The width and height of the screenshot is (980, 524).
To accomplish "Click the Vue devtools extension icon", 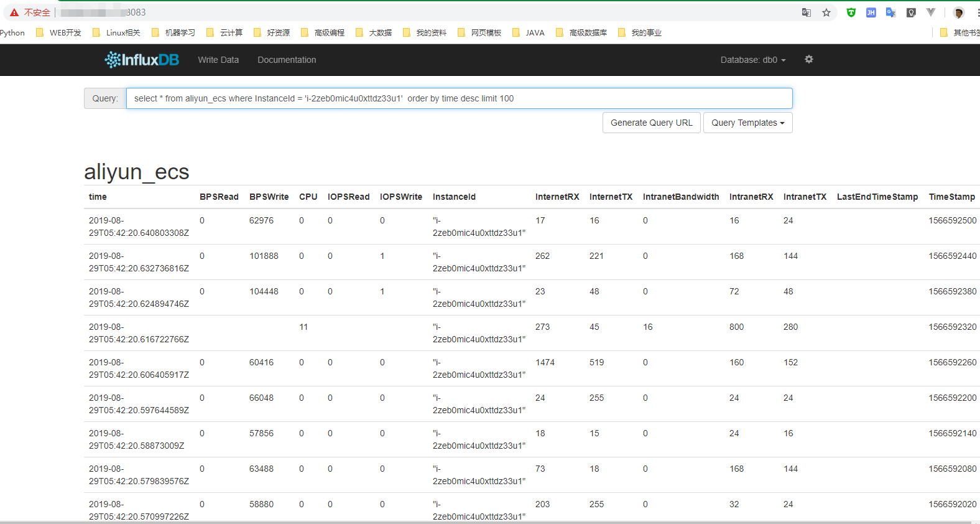I will [931, 12].
